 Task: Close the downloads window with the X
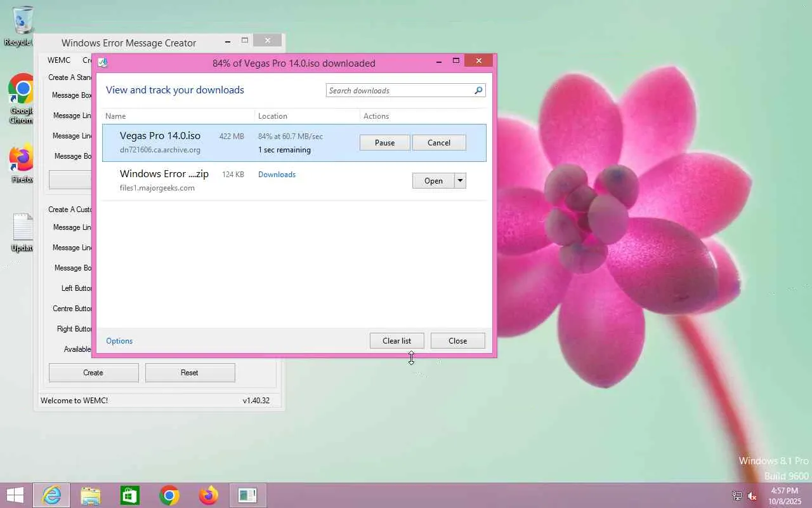pyautogui.click(x=479, y=61)
